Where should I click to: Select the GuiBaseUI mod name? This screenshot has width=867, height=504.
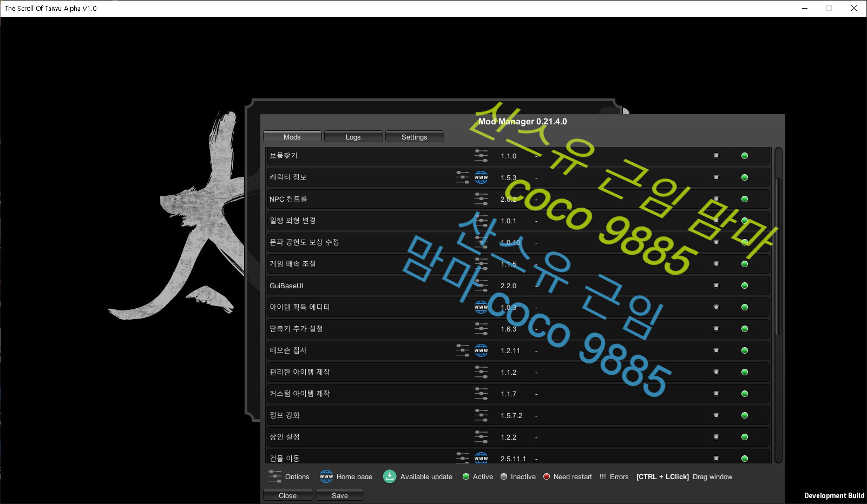tap(286, 286)
